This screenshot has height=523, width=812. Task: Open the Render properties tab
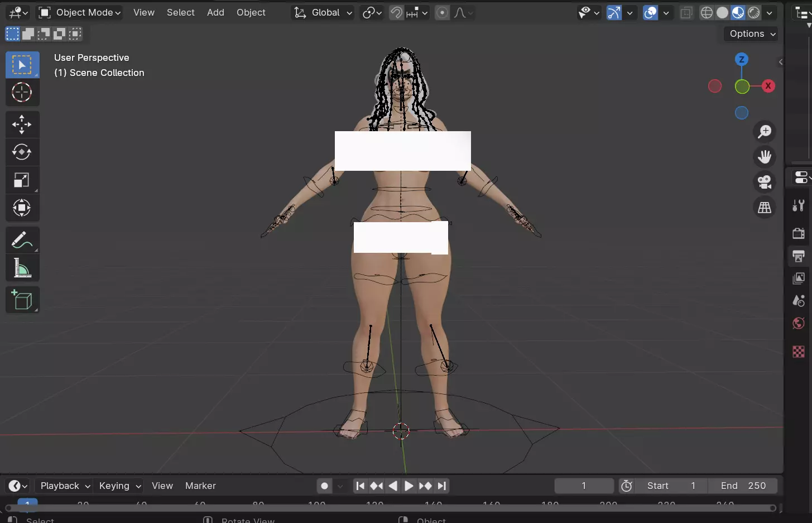pos(799,233)
